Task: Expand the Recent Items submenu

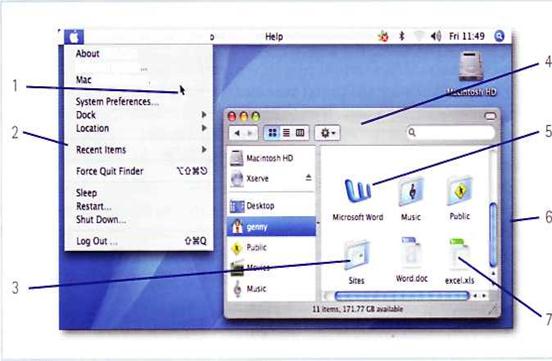Action: click(139, 150)
